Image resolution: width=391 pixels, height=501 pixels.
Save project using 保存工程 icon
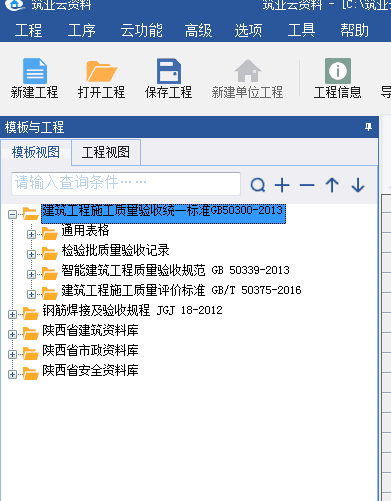click(169, 71)
